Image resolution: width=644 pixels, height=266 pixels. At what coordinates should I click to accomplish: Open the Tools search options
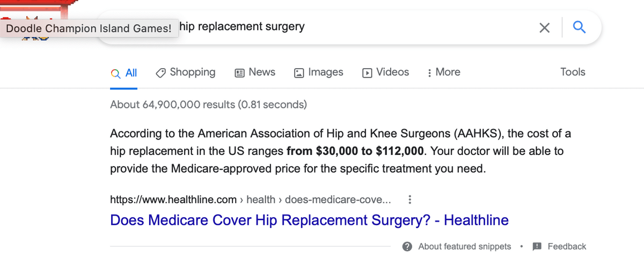click(x=573, y=72)
